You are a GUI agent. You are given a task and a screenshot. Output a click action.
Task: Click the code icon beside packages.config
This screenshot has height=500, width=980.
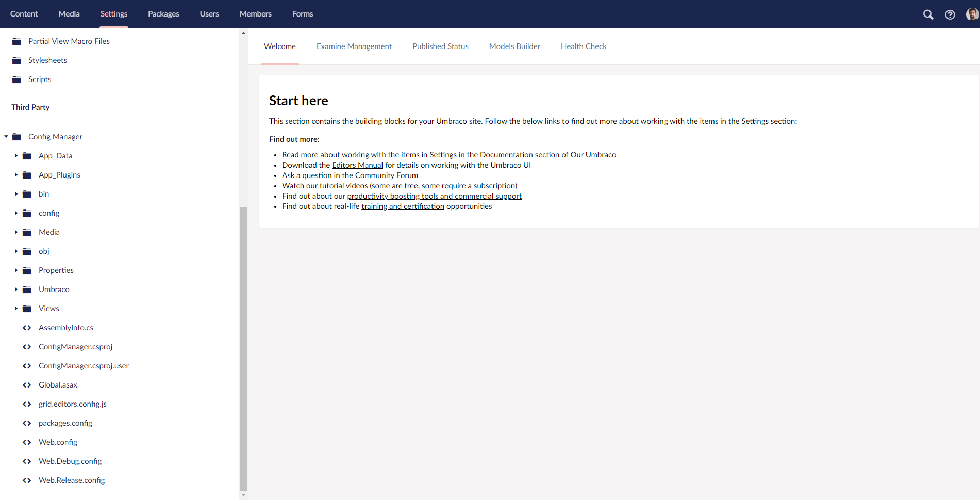27,423
